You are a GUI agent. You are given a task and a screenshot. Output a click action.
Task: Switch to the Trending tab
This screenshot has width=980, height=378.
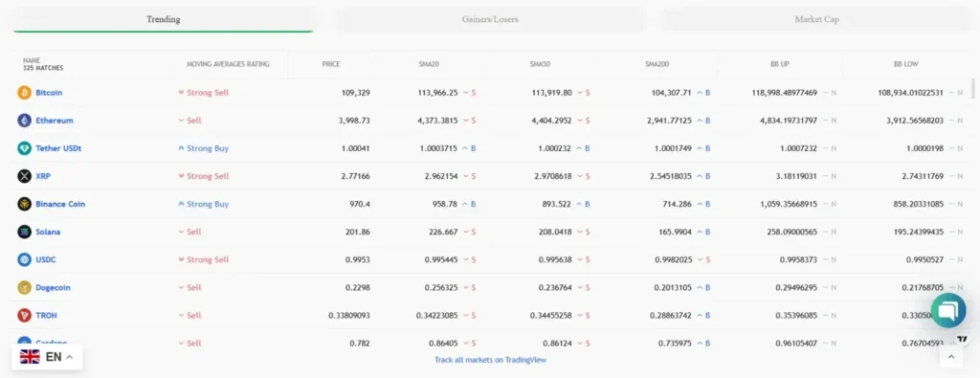click(163, 19)
